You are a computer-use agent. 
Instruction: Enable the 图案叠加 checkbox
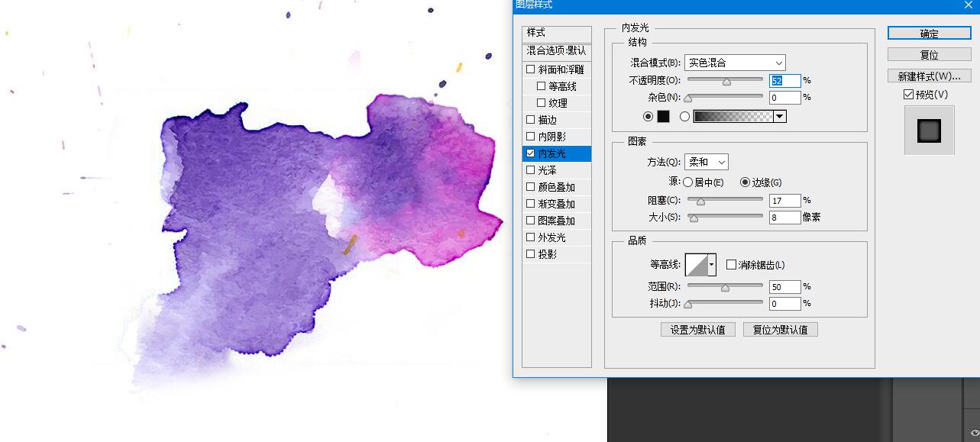point(531,221)
